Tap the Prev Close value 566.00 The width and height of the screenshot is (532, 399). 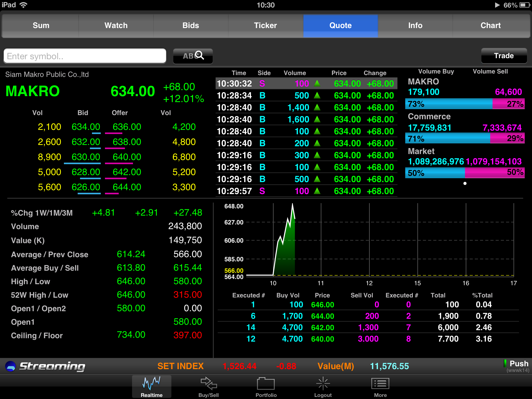pyautogui.click(x=188, y=254)
